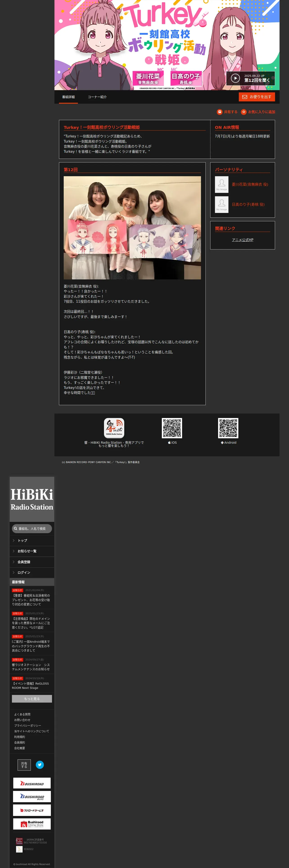Click the Bushiroad Online Store banner

pyautogui.click(x=32, y=824)
